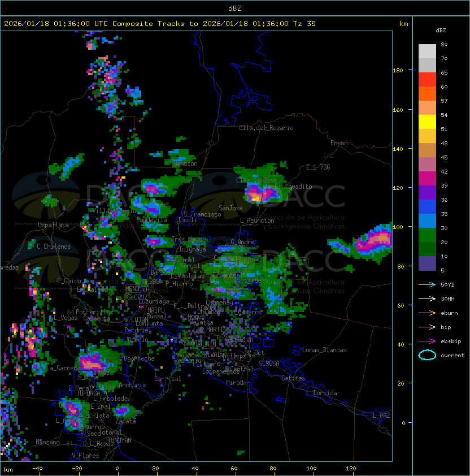Click the '80' value in the dBZ scale
This screenshot has height=476, width=470.
(x=444, y=44)
